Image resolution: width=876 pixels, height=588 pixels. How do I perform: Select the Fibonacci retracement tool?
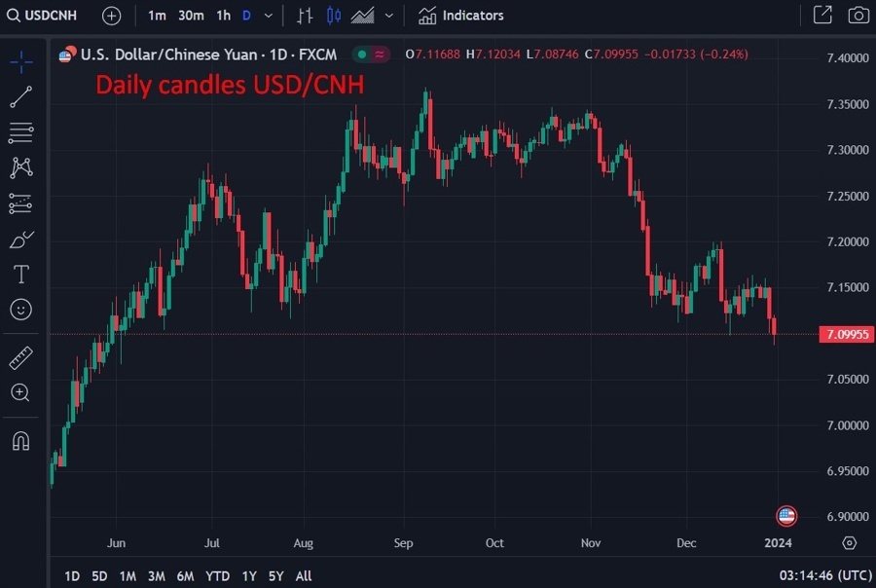21,132
